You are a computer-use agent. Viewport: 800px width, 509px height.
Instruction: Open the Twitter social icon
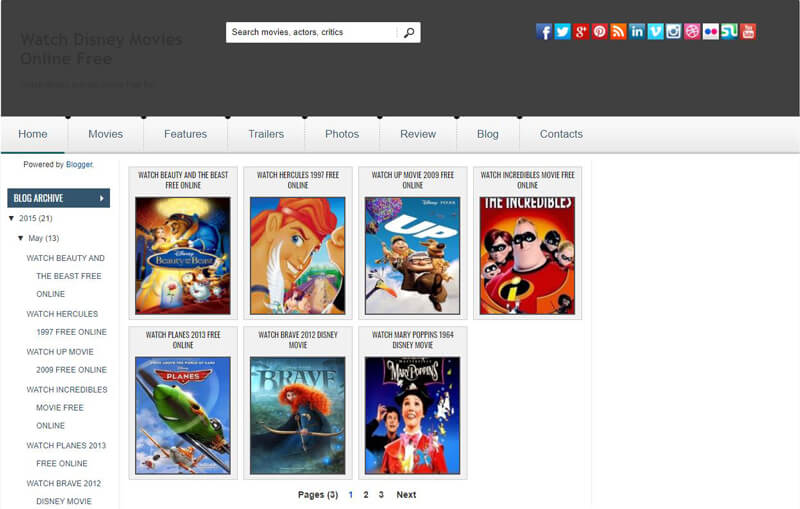tap(562, 32)
